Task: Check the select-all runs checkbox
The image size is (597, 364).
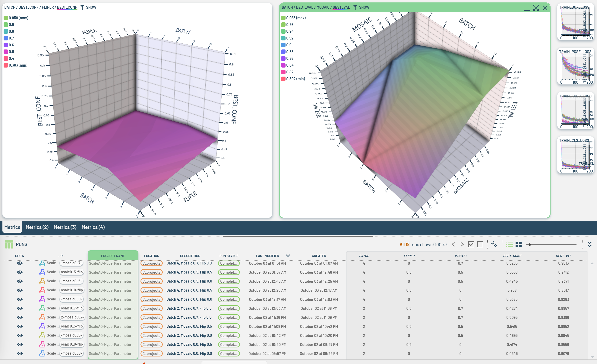Action: [x=471, y=244]
